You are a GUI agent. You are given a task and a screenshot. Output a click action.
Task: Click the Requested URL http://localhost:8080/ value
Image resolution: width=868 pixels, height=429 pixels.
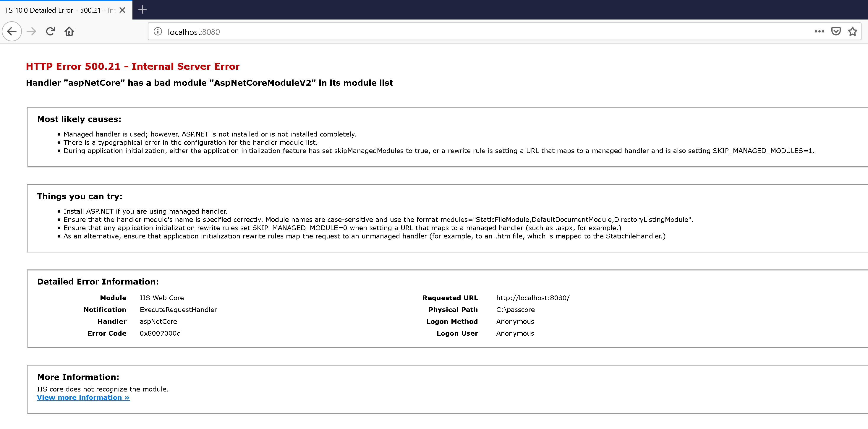coord(533,298)
